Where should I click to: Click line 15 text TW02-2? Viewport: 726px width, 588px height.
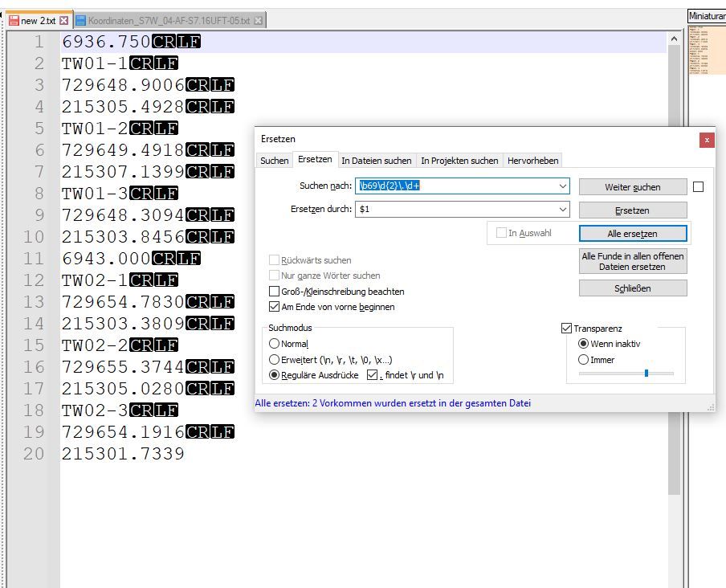(x=95, y=345)
